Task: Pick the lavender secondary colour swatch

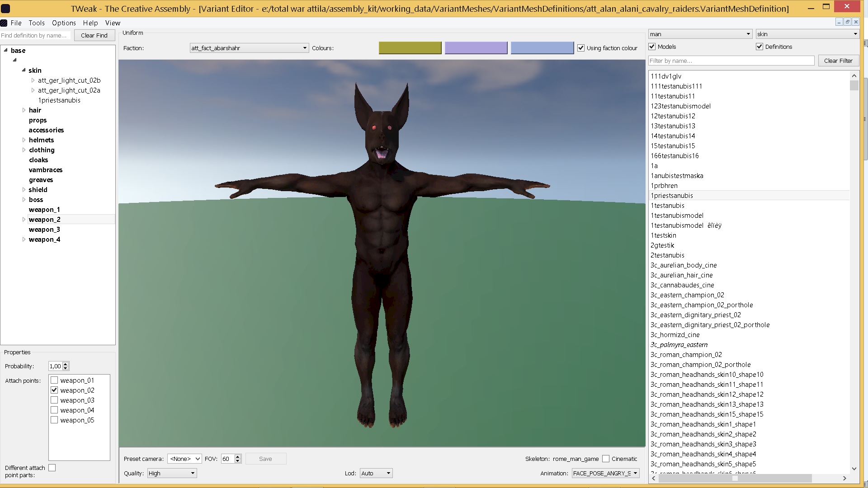Action: (x=476, y=48)
